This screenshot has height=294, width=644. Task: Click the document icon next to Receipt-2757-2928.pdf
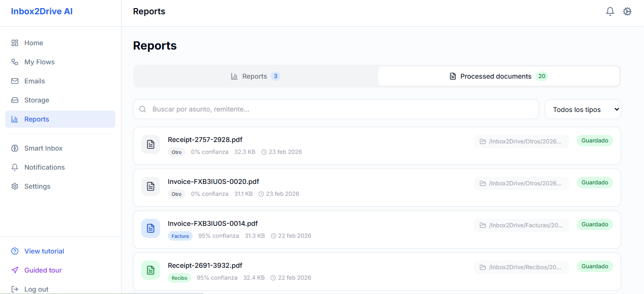point(150,144)
